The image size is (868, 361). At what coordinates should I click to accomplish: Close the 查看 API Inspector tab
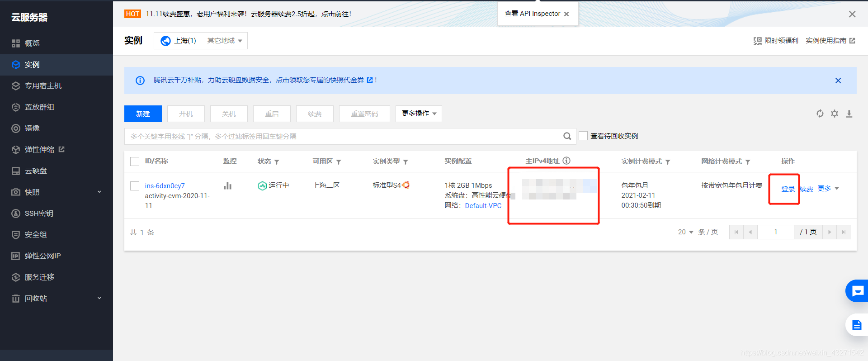point(566,14)
